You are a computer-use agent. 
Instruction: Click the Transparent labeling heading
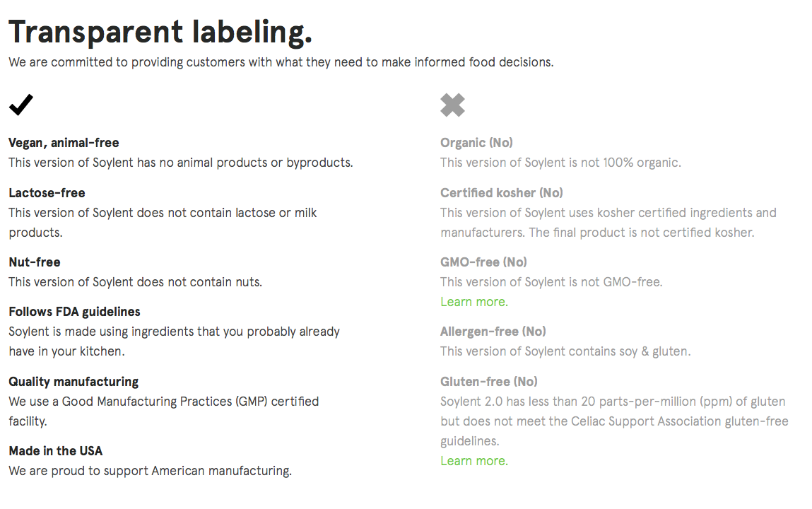pyautogui.click(x=160, y=32)
